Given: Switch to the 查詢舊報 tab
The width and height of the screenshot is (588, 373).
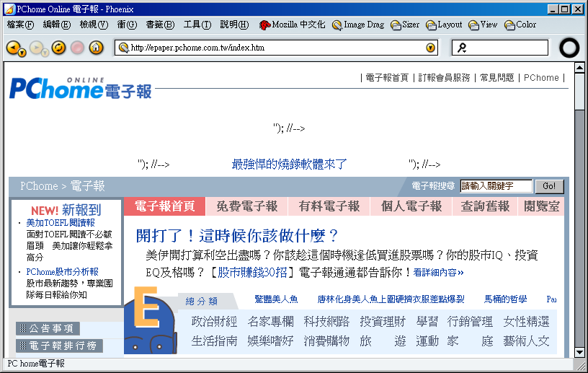Looking at the screenshot, I should [x=485, y=206].
